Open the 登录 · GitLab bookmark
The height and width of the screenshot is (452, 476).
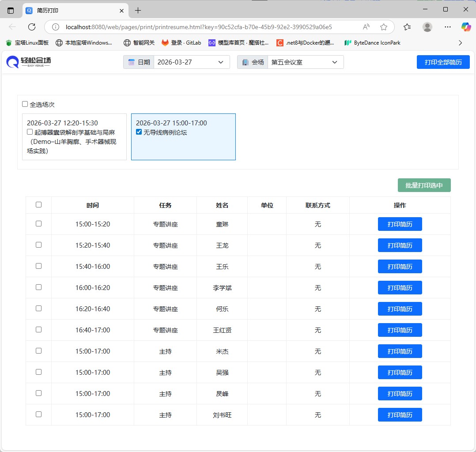(x=181, y=43)
